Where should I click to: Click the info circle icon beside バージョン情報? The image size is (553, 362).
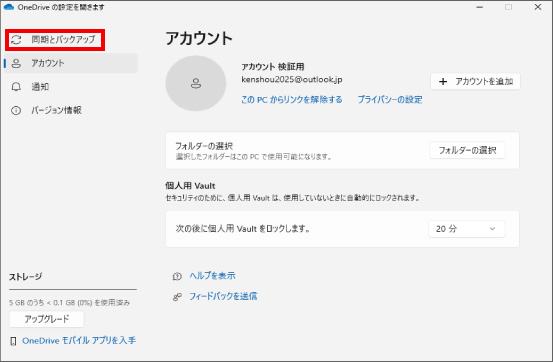point(16,110)
